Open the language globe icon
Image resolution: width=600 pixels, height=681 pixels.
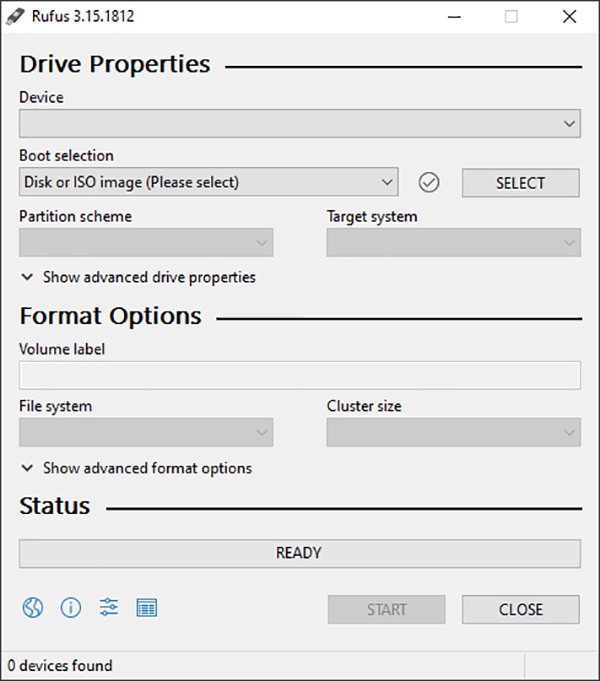pos(33,608)
